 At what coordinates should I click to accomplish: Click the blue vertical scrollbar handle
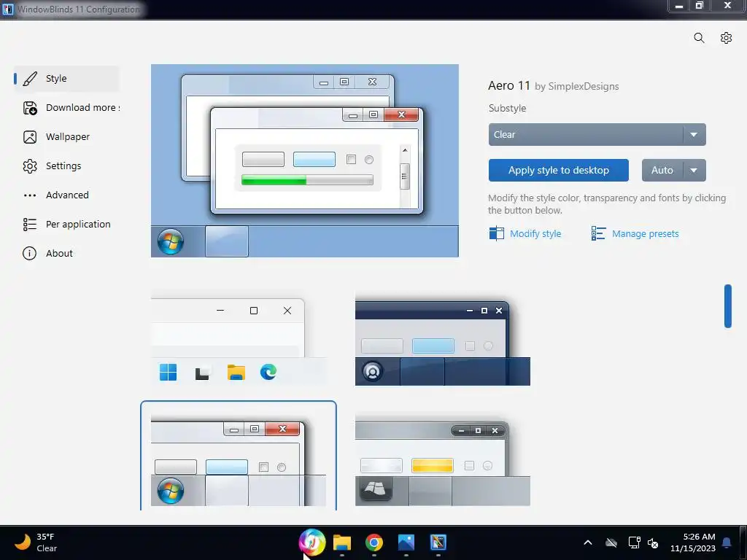pos(727,306)
